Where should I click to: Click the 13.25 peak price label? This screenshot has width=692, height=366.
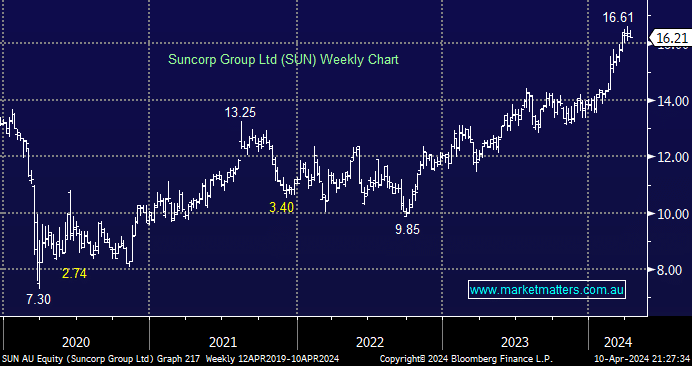point(240,113)
